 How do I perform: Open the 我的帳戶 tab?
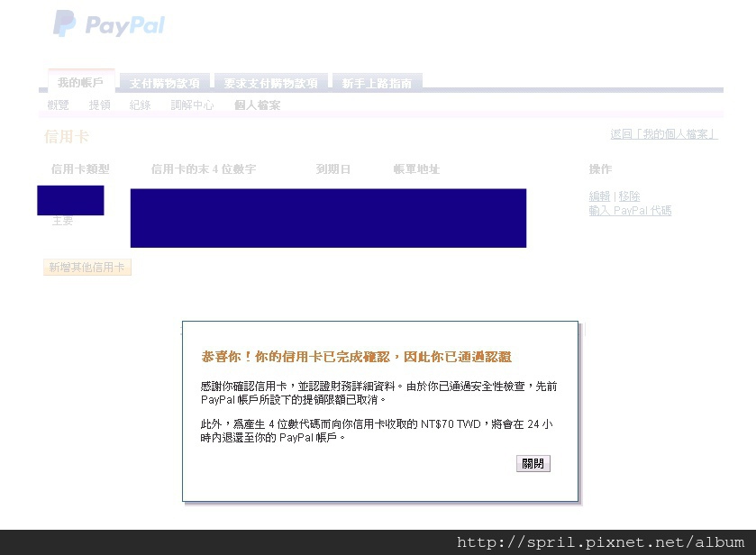(x=81, y=82)
